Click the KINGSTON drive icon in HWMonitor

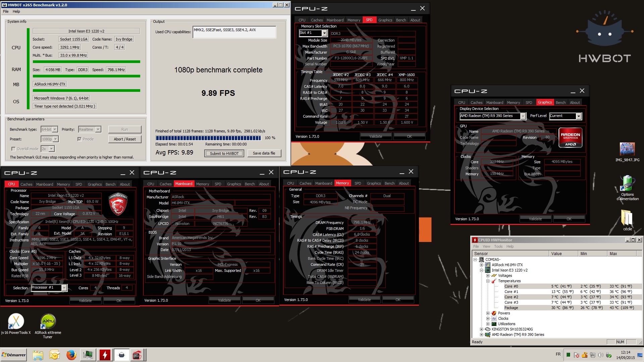coord(488,329)
